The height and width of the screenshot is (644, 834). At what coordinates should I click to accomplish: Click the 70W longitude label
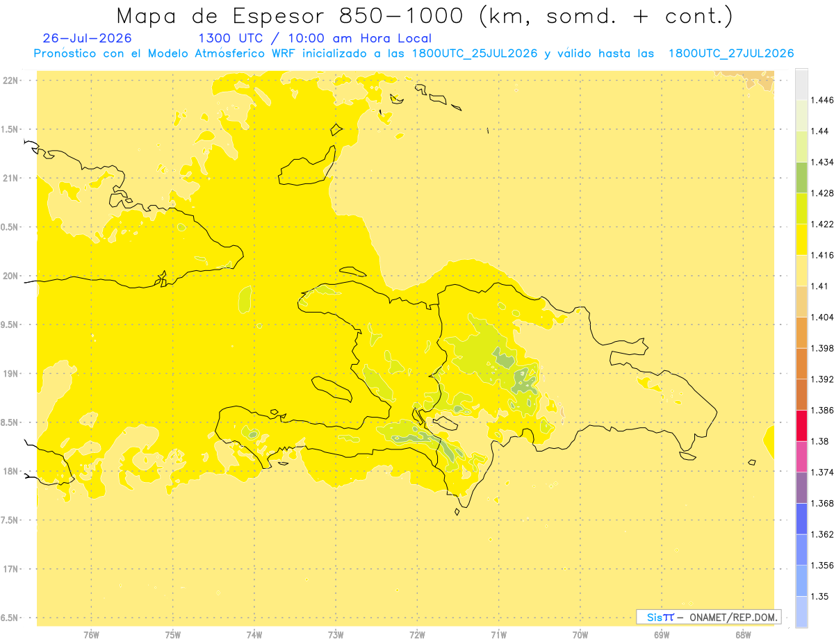580,635
